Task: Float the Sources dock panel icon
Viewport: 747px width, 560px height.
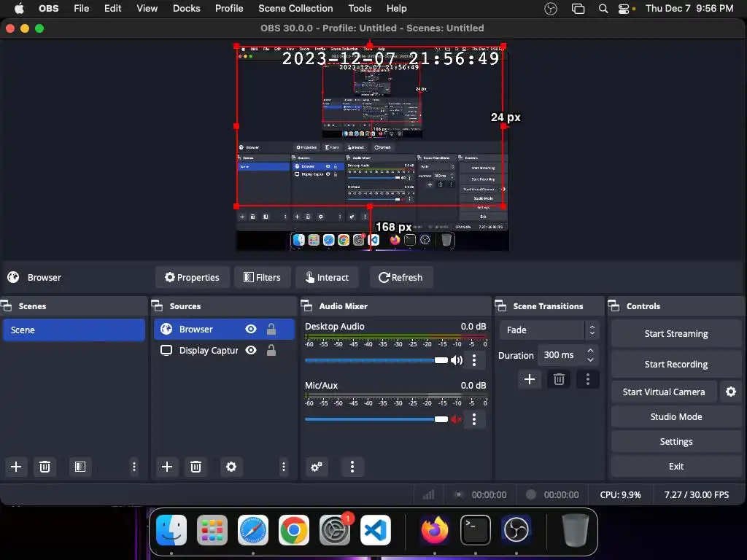Action: pos(158,306)
